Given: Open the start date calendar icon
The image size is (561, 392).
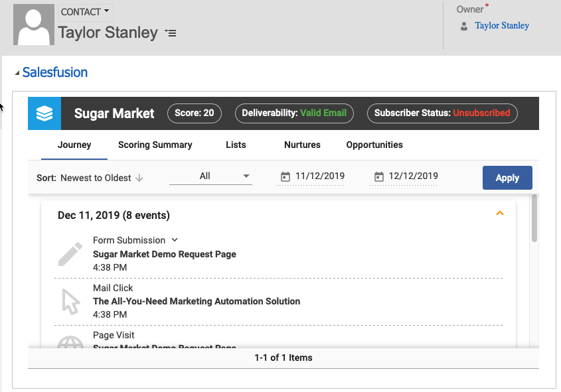Looking at the screenshot, I should 285,176.
